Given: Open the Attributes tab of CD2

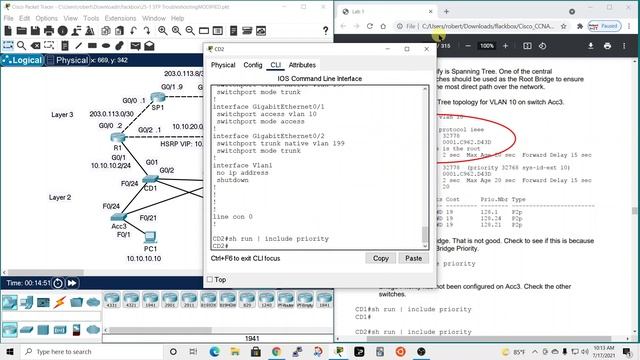Looking at the screenshot, I should pyautogui.click(x=302, y=65).
